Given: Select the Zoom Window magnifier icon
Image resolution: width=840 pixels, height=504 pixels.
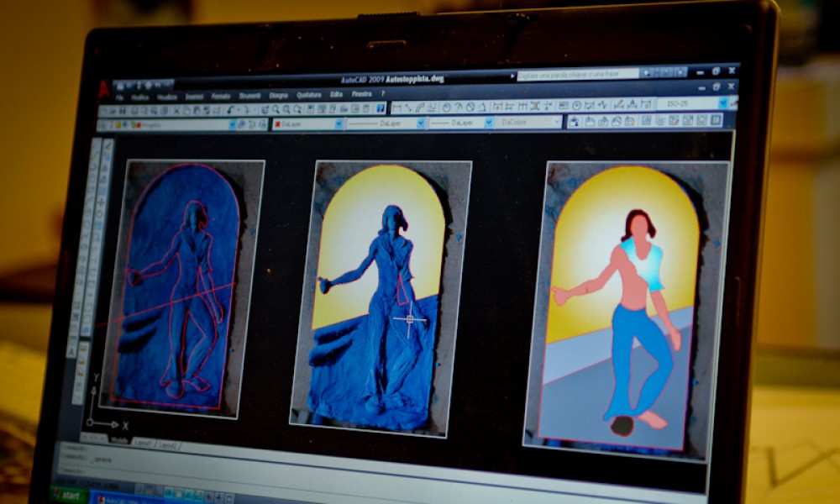Looking at the screenshot, I should 286,110.
